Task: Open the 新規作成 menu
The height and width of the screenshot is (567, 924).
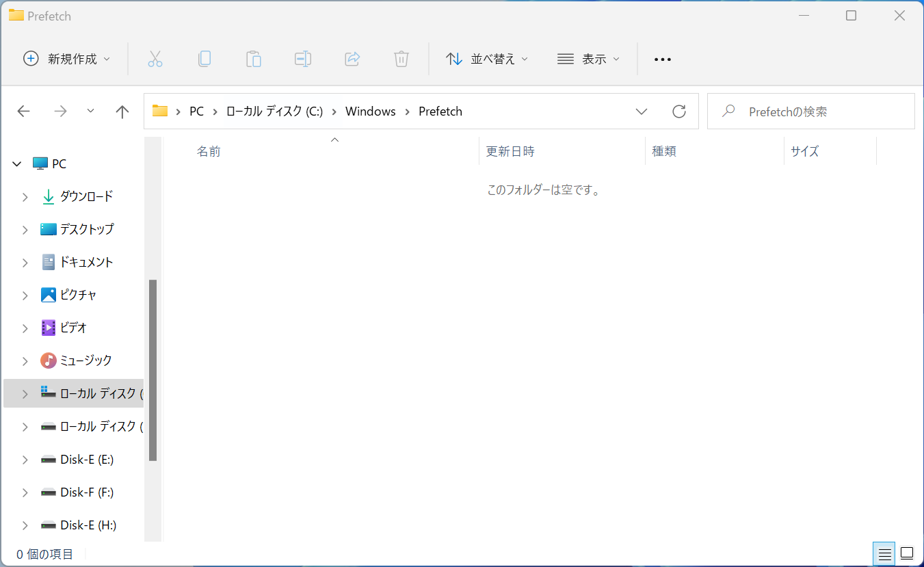Action: point(66,59)
